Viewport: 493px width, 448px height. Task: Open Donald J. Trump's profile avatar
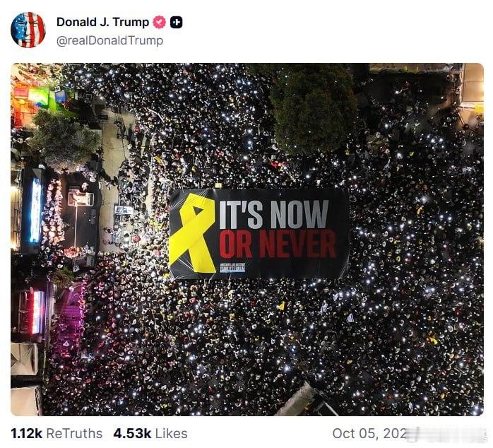(28, 30)
